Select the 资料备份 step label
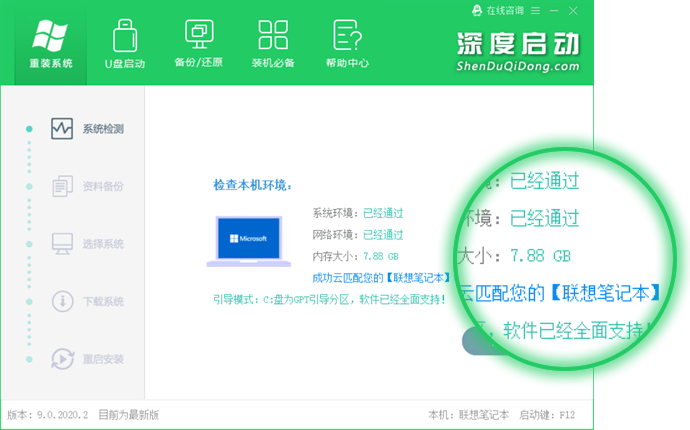This screenshot has height=430, width=690. point(103,187)
